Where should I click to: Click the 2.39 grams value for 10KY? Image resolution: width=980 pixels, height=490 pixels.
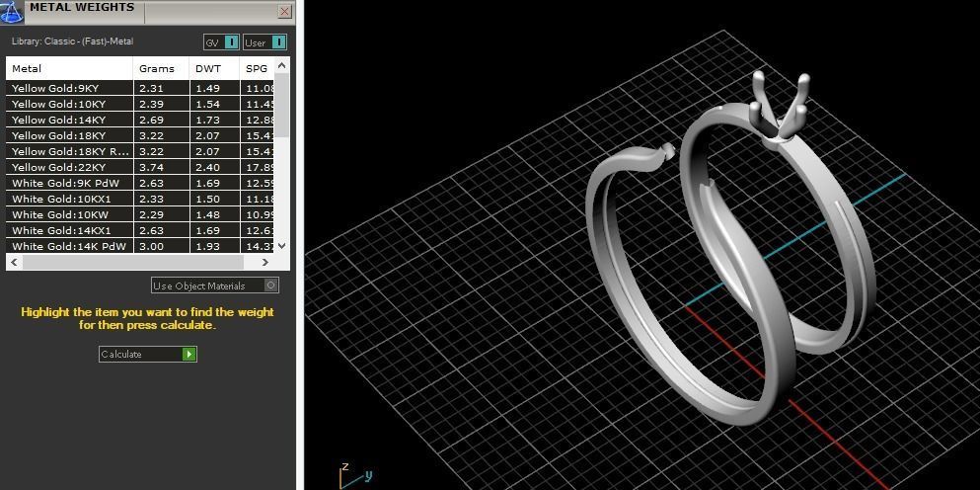[x=151, y=104]
